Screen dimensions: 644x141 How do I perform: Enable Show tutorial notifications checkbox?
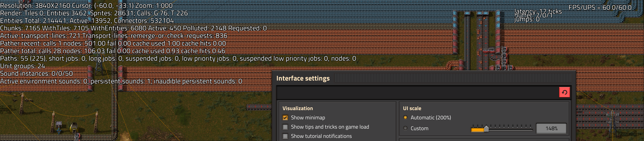pyautogui.click(x=285, y=136)
